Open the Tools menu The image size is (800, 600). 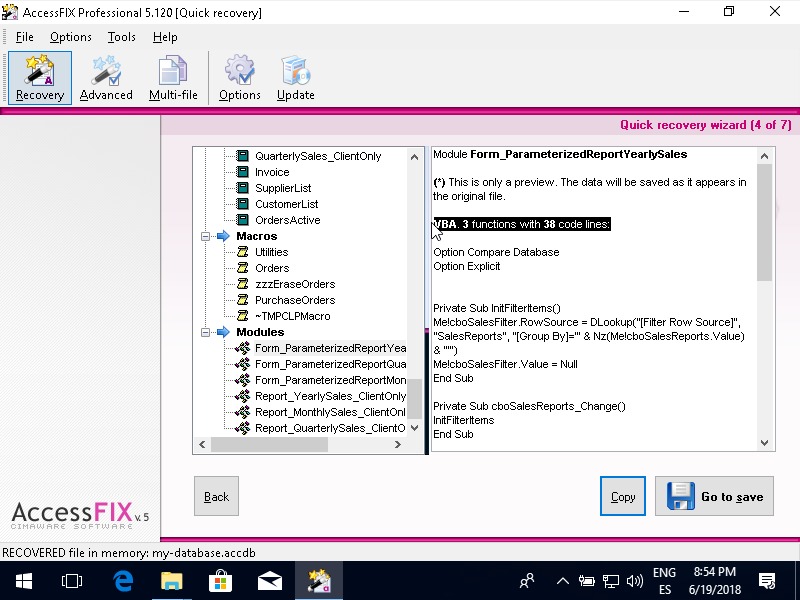point(121,37)
